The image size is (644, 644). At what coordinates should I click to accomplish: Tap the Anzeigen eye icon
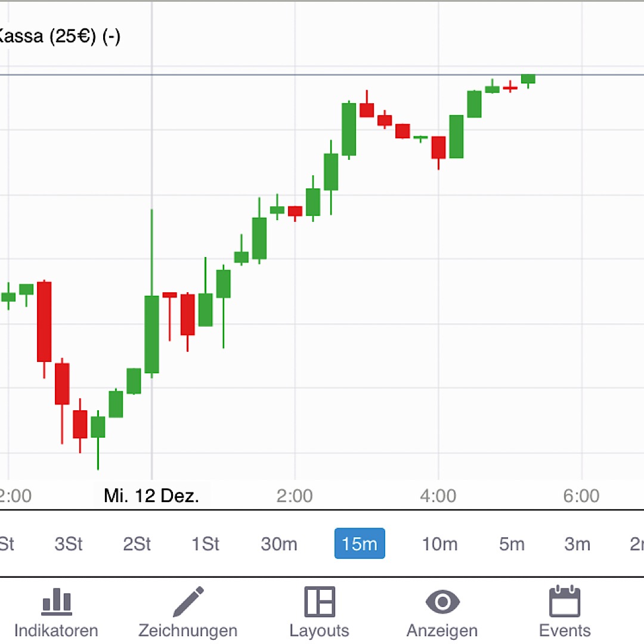(442, 602)
